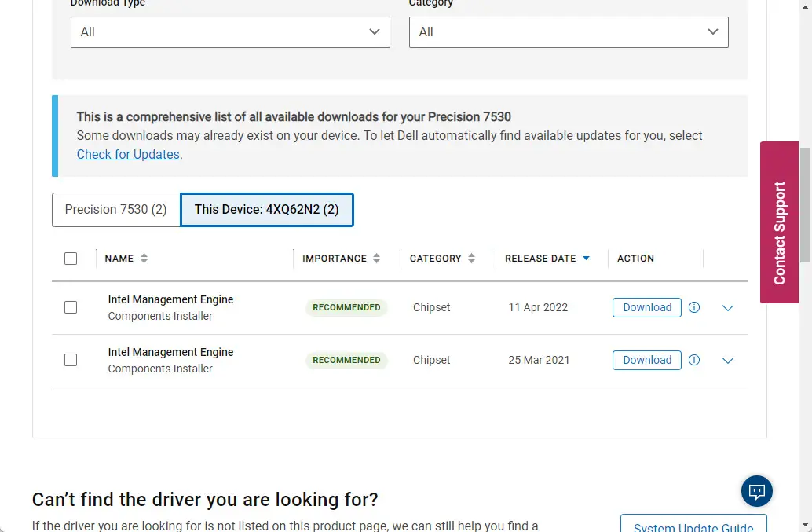Viewport: 812px width, 532px height.
Task: Download the Intel Management Engine 2022 driver
Action: pos(646,307)
